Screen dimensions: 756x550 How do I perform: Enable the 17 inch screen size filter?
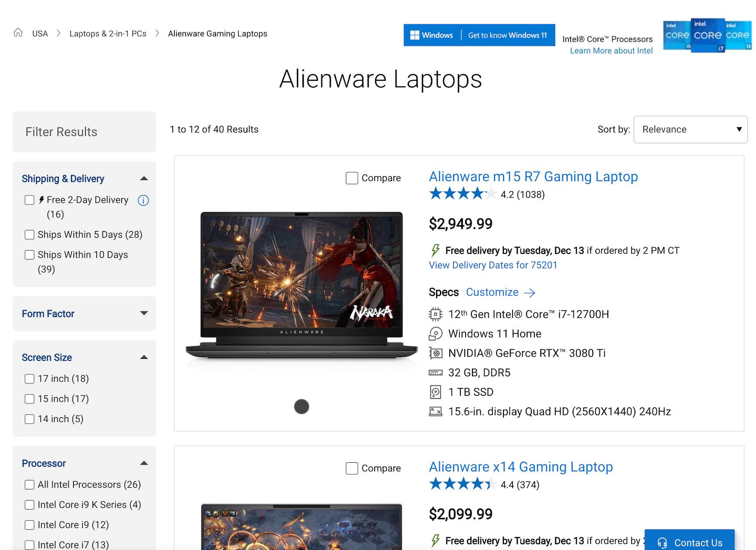click(30, 379)
